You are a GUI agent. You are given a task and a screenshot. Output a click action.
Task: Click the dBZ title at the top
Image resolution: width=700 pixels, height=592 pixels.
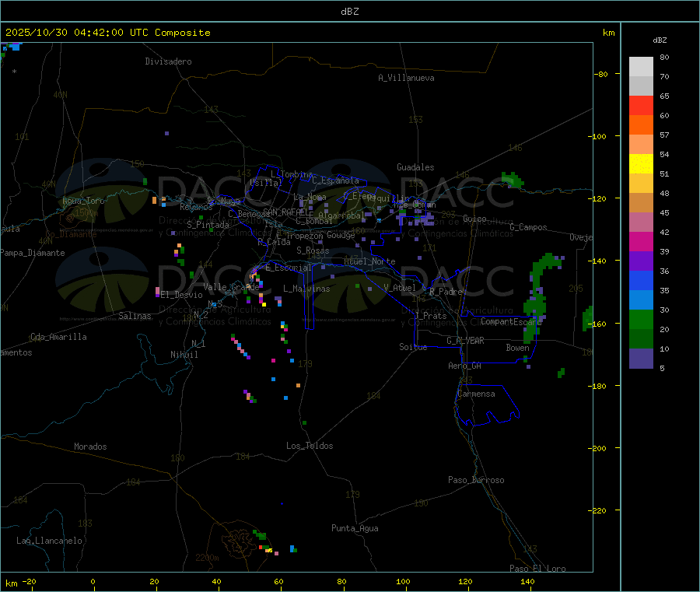(349, 12)
